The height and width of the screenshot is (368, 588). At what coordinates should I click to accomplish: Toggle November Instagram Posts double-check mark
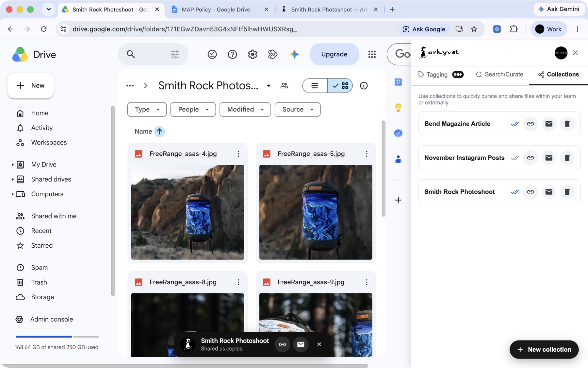coord(515,158)
